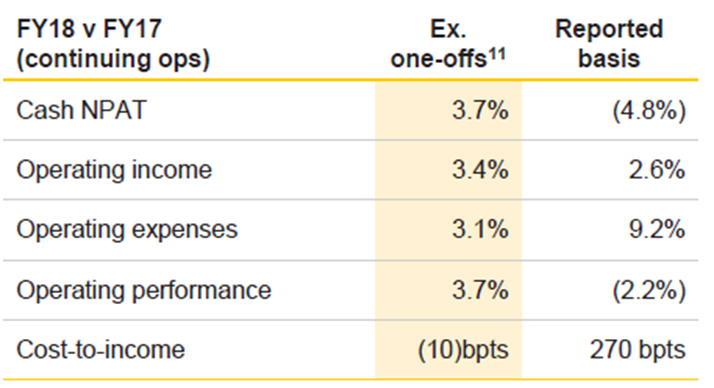Select the Reported basis column header
Screen dimensions: 714x388
click(609, 44)
